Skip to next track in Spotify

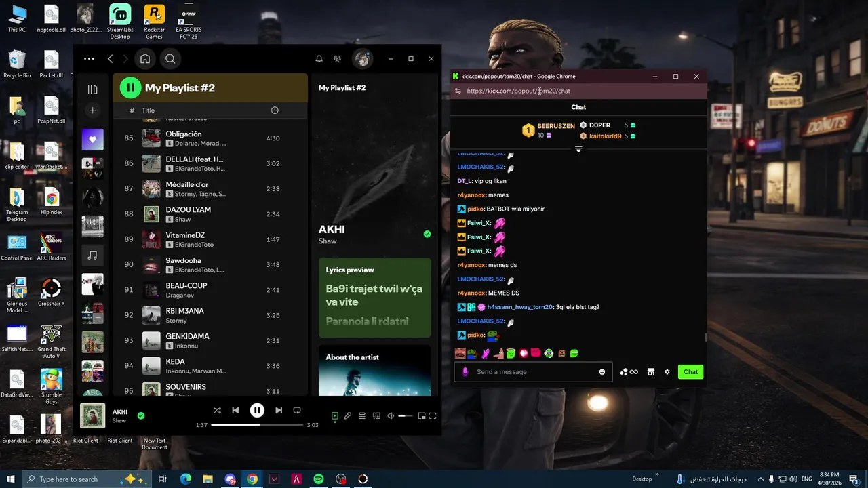pyautogui.click(x=279, y=410)
